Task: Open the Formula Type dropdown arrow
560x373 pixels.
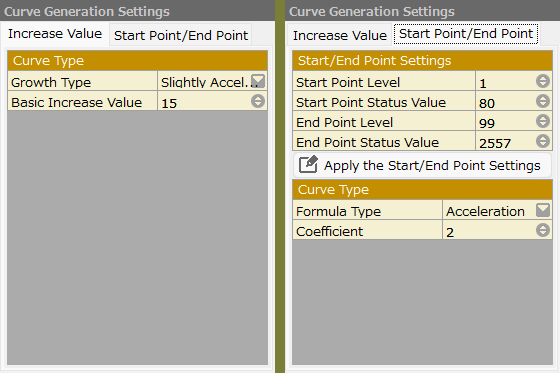Action: click(543, 210)
